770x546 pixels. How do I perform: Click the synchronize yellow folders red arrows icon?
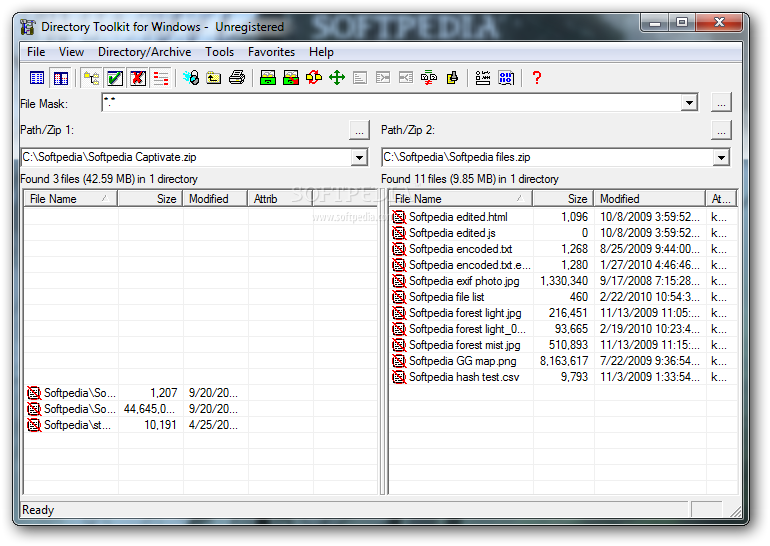314,78
